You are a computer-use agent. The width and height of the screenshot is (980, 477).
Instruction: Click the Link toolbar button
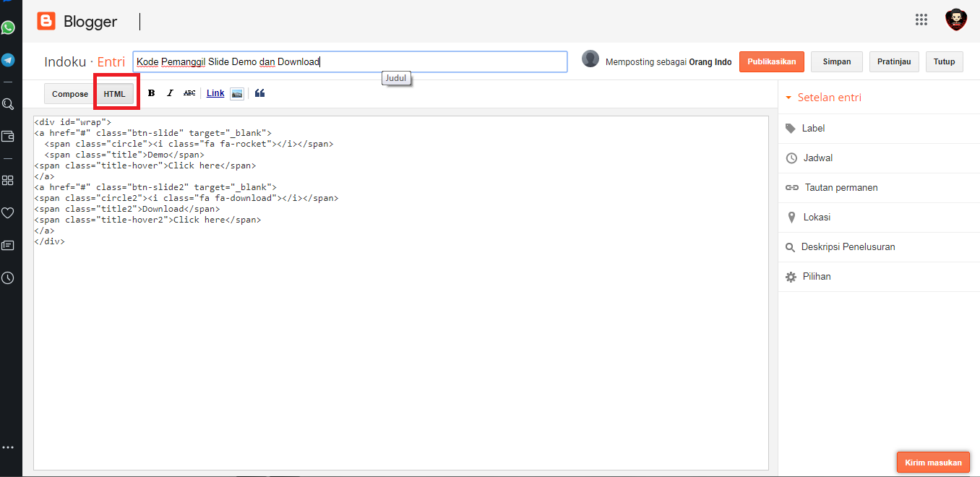[x=215, y=93]
